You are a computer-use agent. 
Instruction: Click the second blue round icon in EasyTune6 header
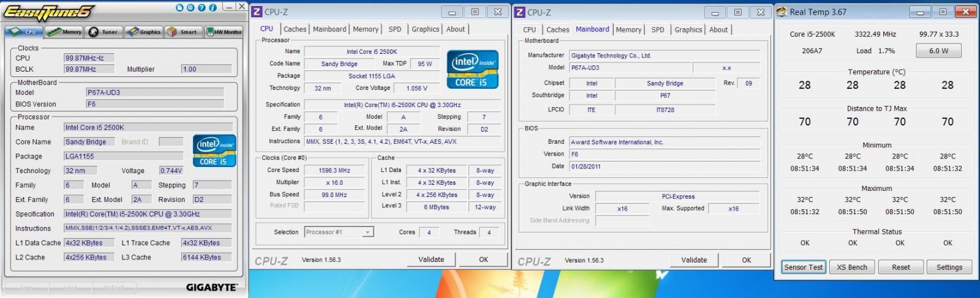pos(190,8)
